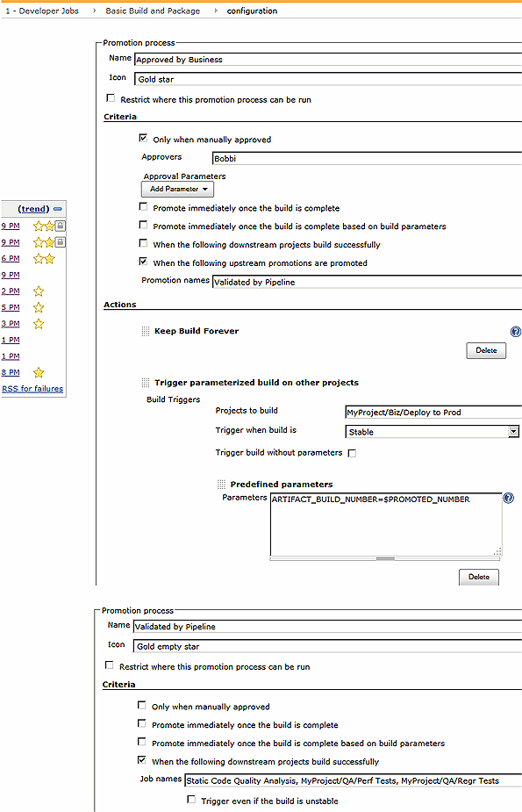Delete the Keep Build Forever action
Viewport: 522px width, 812px height.
point(486,350)
